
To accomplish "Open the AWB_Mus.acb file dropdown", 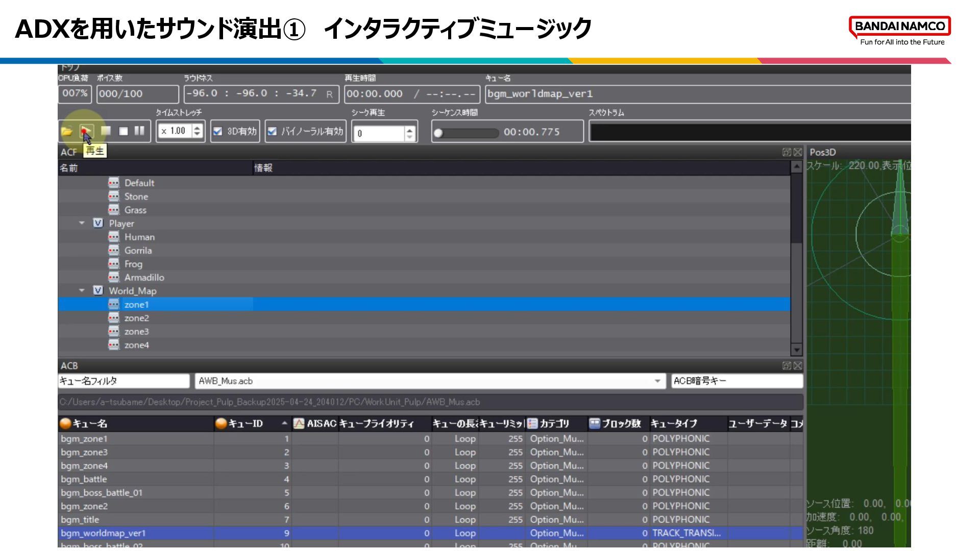I will point(657,381).
